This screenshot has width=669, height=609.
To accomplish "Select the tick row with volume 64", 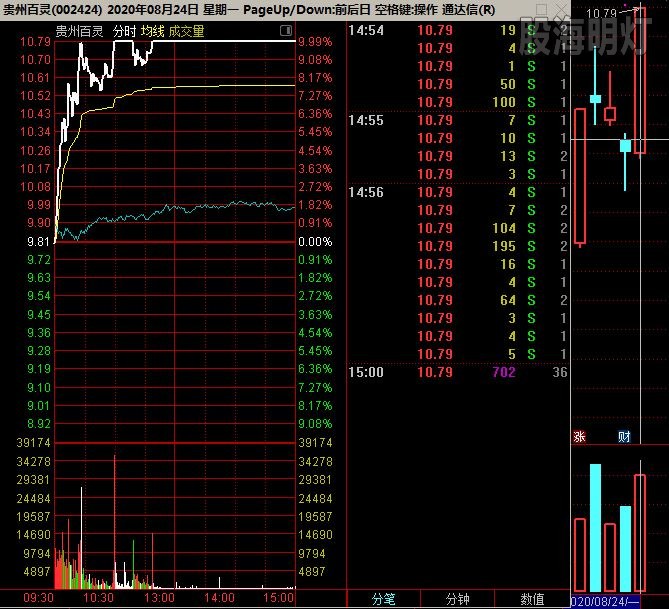I will point(458,300).
